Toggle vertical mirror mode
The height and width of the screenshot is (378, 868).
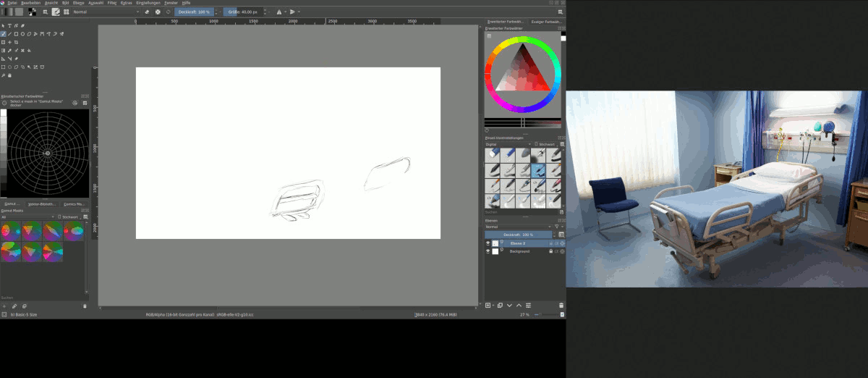(292, 12)
